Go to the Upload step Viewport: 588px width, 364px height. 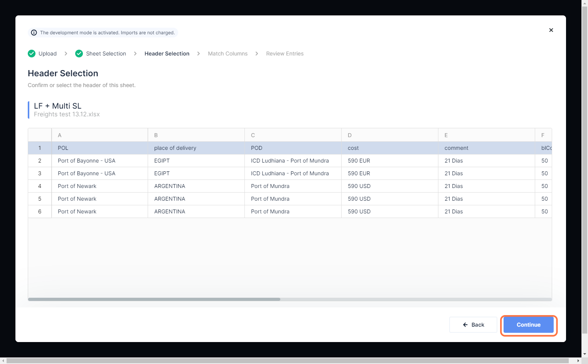47,54
